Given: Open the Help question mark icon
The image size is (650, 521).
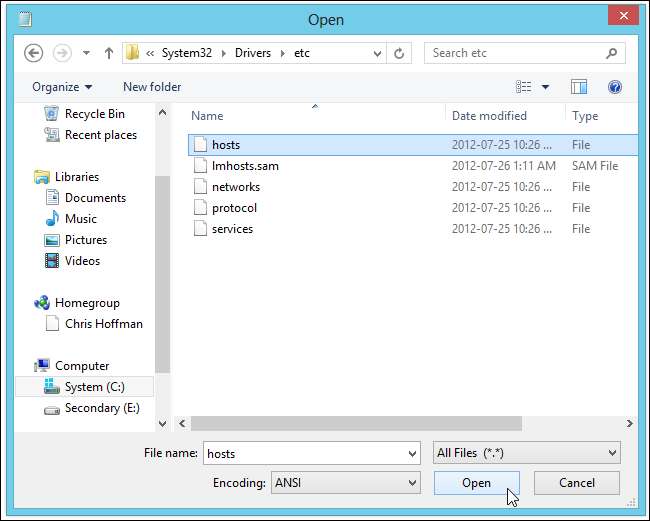Looking at the screenshot, I should click(x=615, y=87).
